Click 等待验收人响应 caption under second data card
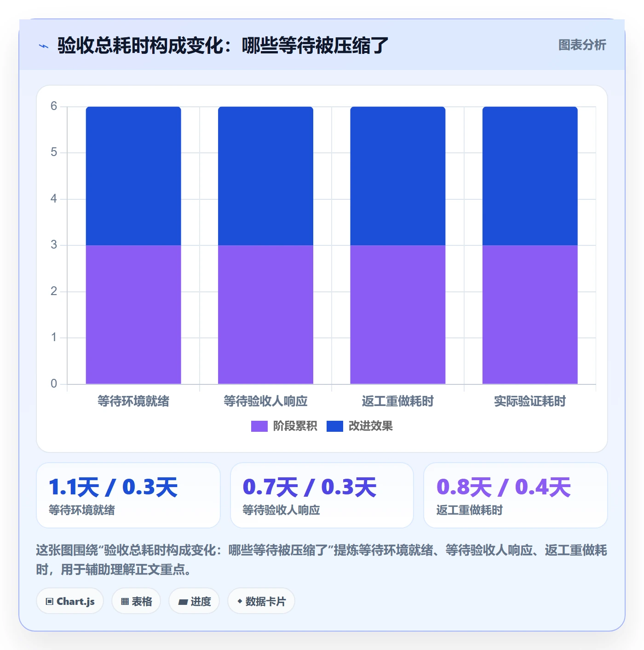Image resolution: width=644 pixels, height=650 pixels. [x=281, y=510]
